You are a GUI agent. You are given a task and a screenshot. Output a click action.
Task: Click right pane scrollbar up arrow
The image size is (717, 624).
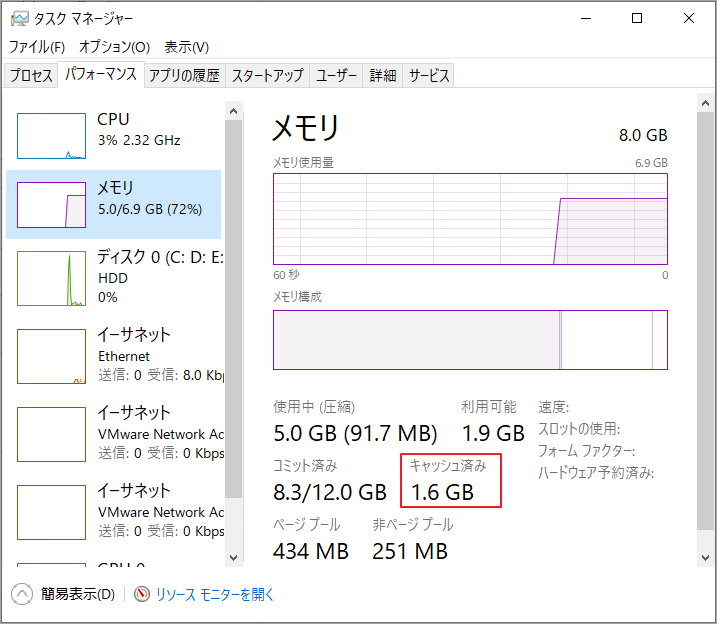[x=706, y=103]
